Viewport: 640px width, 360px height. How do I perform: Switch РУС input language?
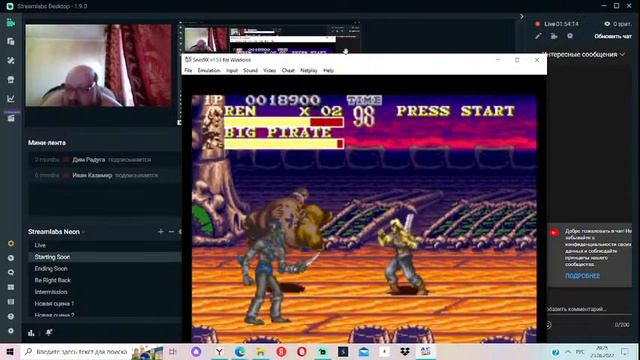click(580, 351)
